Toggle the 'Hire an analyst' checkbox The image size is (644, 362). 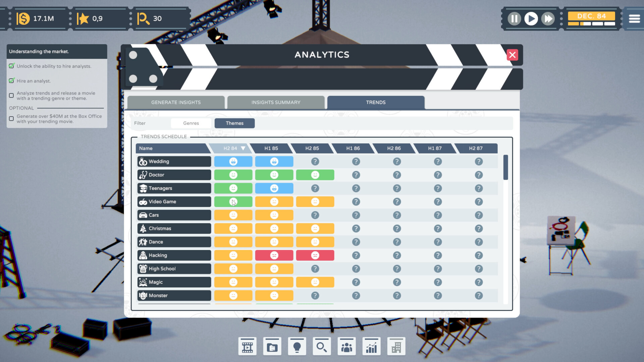coord(11,81)
